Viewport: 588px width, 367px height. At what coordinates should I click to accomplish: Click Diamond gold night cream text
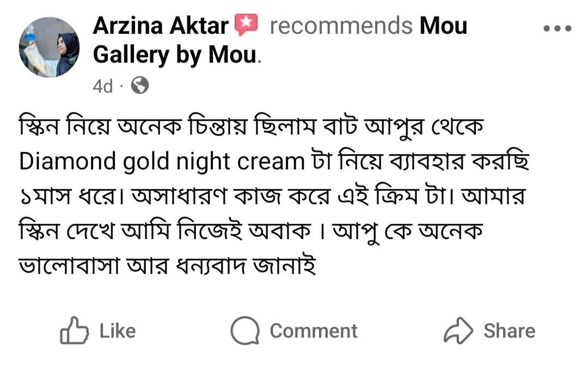click(161, 161)
